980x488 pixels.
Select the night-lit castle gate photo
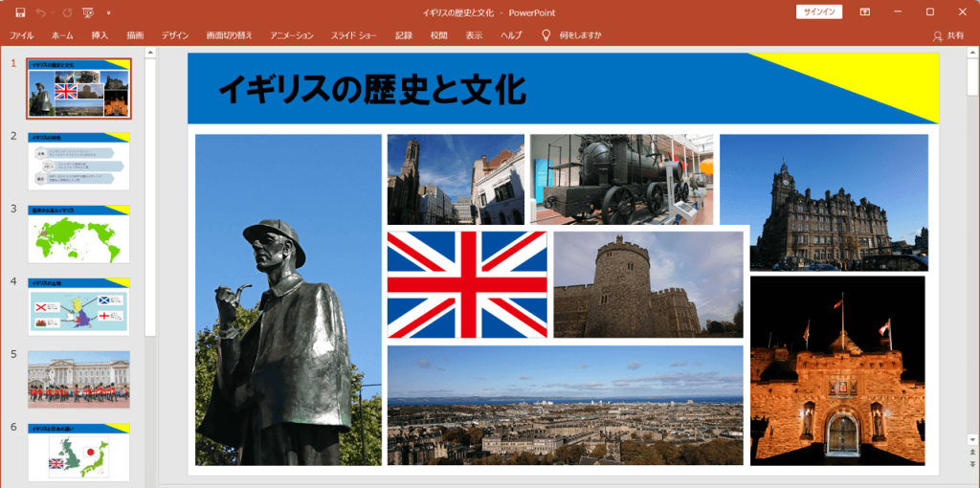coord(837,370)
